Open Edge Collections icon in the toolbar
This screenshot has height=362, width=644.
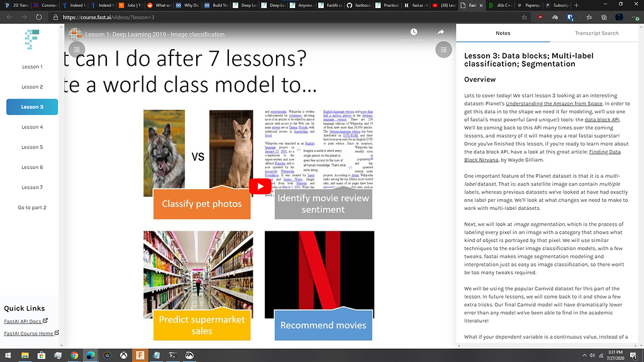604,18
